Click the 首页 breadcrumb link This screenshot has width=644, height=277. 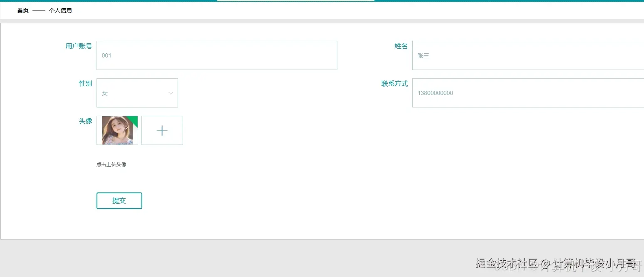(x=23, y=10)
